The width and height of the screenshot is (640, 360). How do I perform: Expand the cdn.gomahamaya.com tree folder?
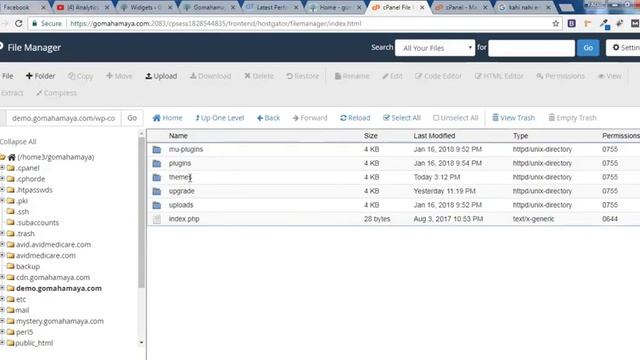(2, 277)
